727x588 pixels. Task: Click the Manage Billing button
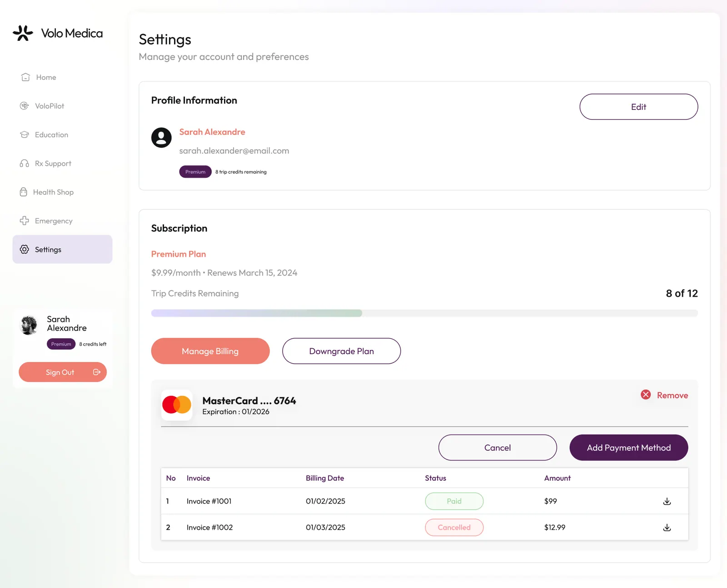[210, 351]
